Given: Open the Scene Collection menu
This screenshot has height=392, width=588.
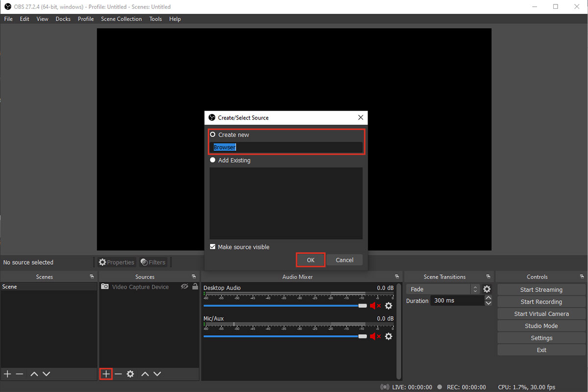Looking at the screenshot, I should (122, 19).
